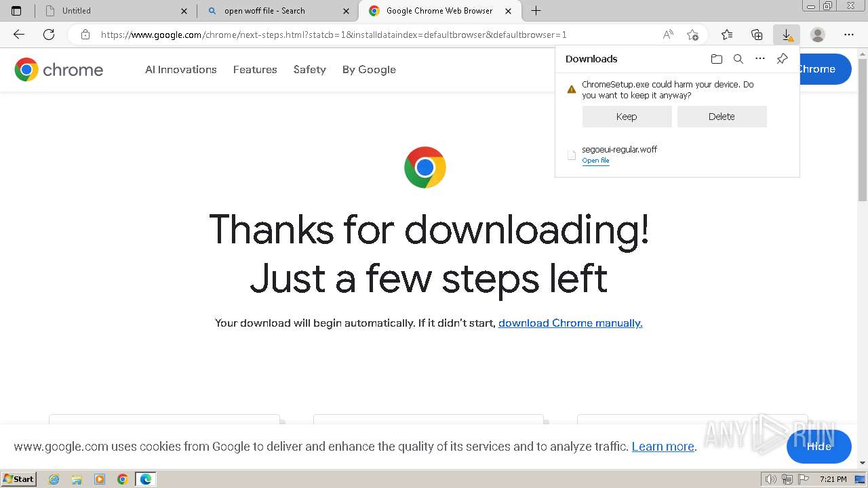
Task: Toggle the Downloads toolbar button
Action: [787, 35]
